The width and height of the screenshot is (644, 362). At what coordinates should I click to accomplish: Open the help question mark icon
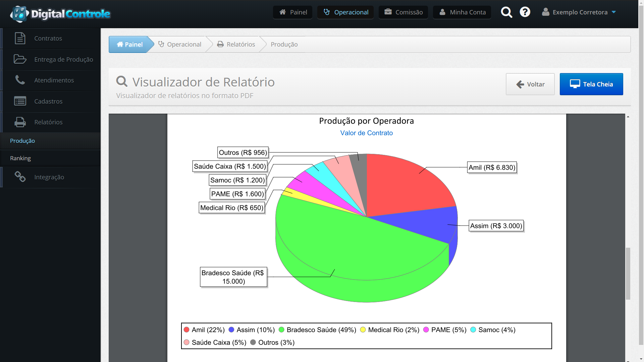525,12
